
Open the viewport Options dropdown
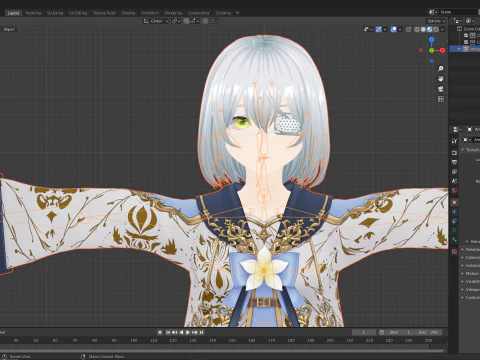click(x=436, y=21)
